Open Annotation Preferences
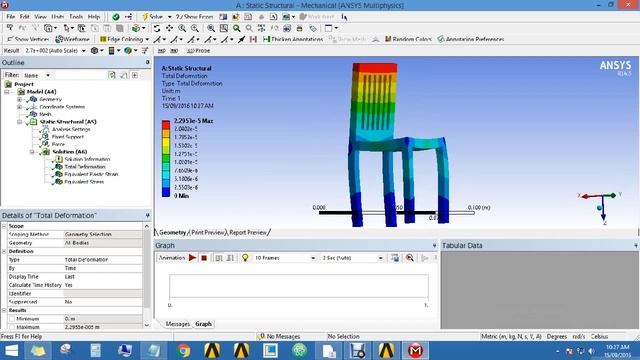The height and width of the screenshot is (360, 640). [471, 39]
